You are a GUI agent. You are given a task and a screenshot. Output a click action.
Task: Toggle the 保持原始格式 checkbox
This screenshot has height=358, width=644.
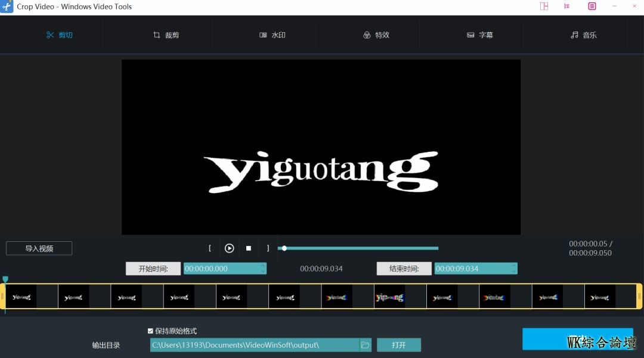click(x=150, y=331)
